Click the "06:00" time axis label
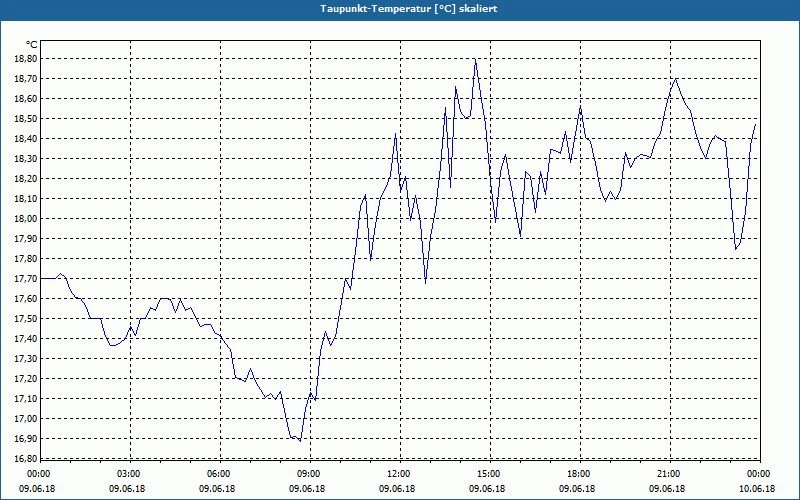 click(219, 474)
